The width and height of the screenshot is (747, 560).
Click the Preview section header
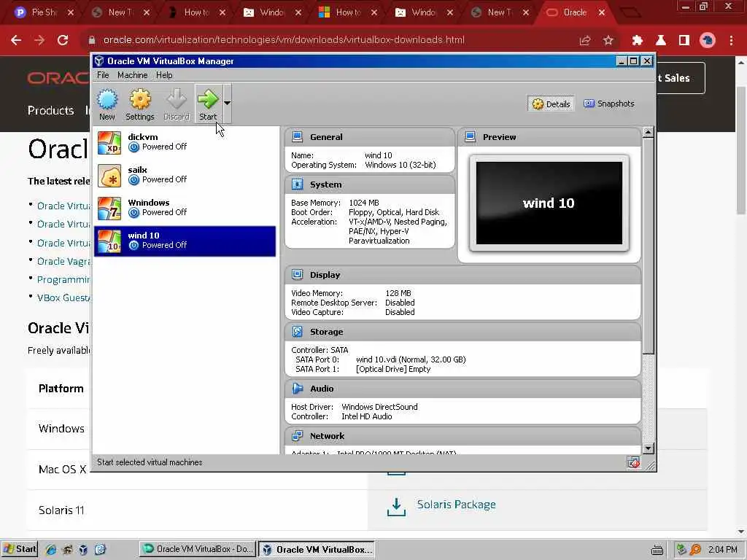click(x=549, y=137)
